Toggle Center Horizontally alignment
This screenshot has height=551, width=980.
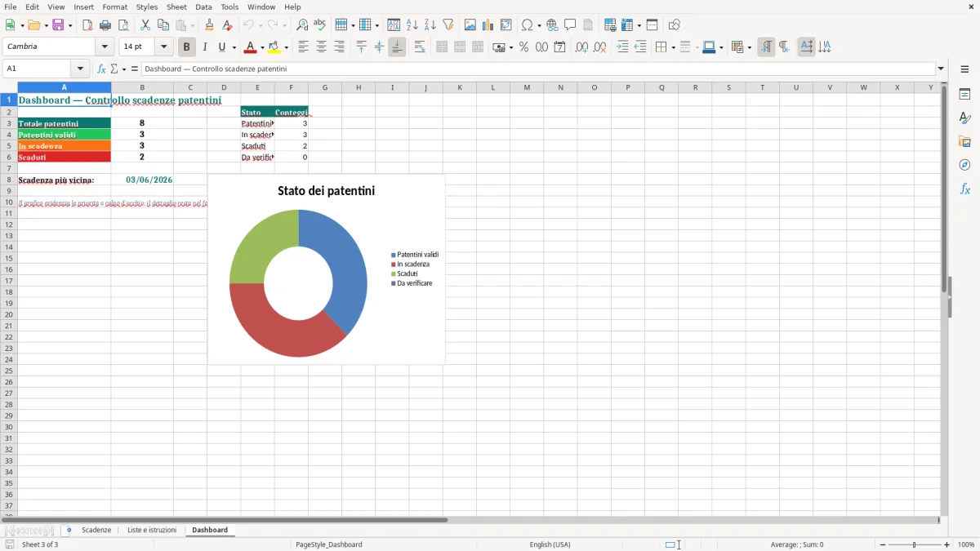(x=321, y=47)
